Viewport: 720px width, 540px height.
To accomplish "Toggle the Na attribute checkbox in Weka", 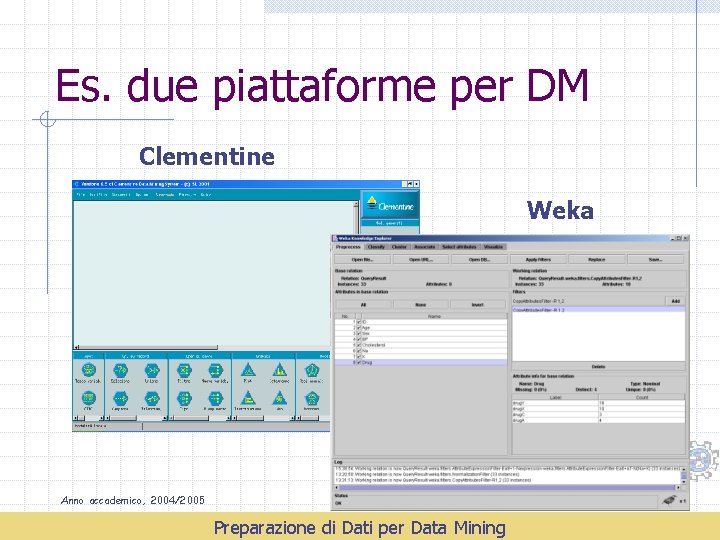I will (x=359, y=351).
